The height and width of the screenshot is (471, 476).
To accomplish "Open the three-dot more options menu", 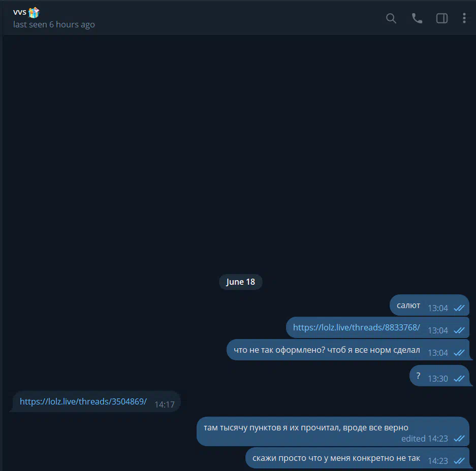I will 464,18.
